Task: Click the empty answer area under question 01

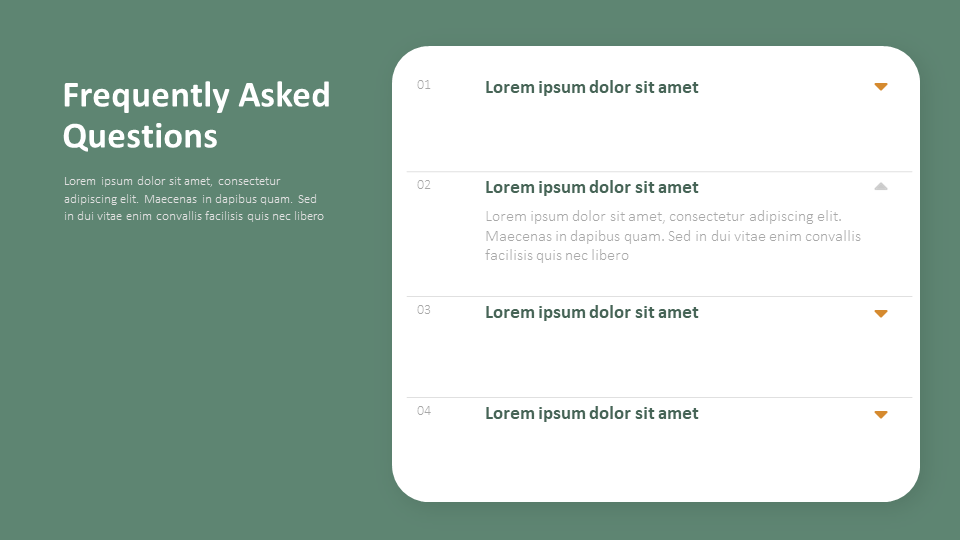Action: tap(659, 132)
